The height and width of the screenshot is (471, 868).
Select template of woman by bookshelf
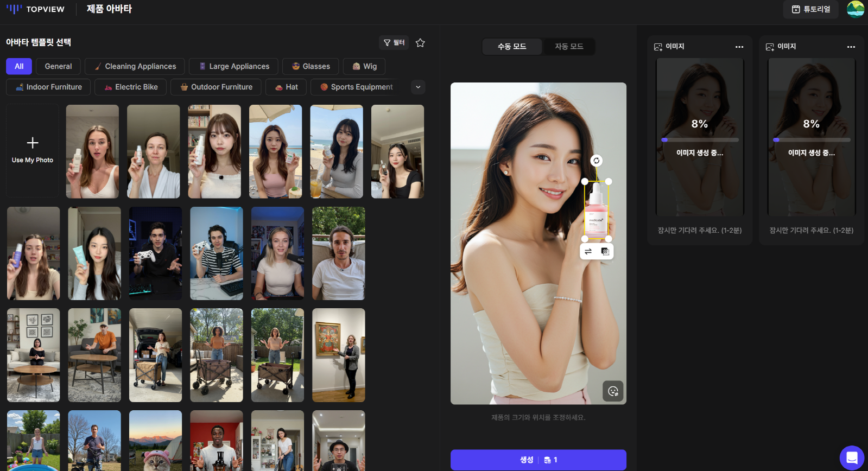click(x=214, y=151)
